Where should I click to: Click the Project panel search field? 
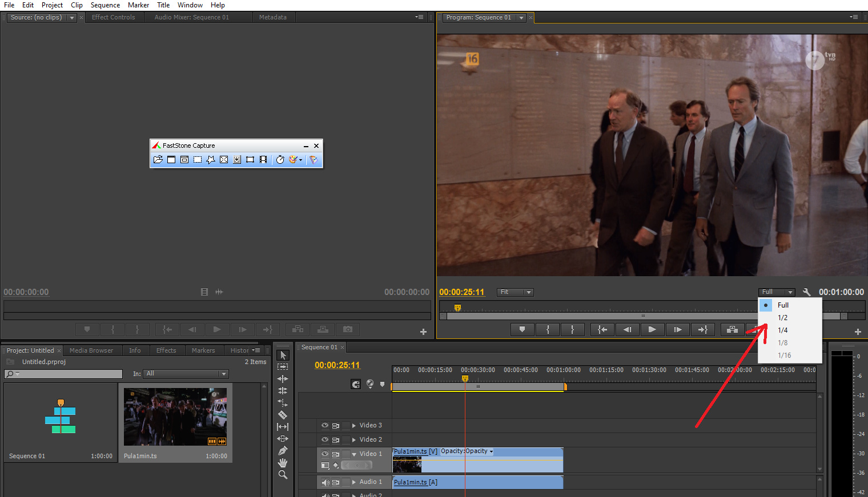(63, 374)
